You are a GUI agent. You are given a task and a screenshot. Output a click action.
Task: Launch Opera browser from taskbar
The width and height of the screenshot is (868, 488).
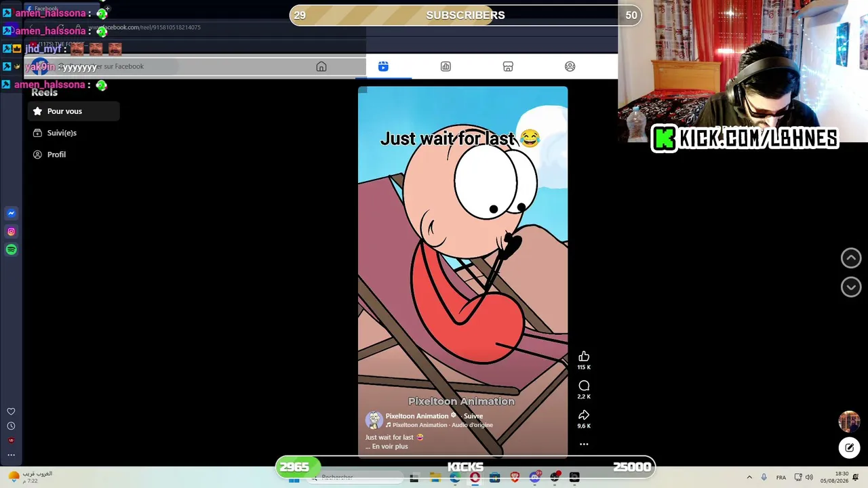click(x=475, y=478)
